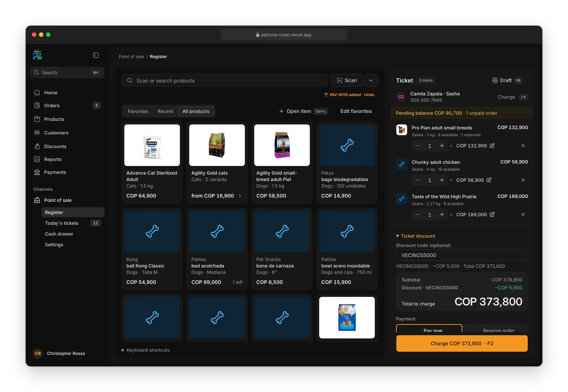
Task: Collapse the Ticket discount section
Action: point(415,236)
